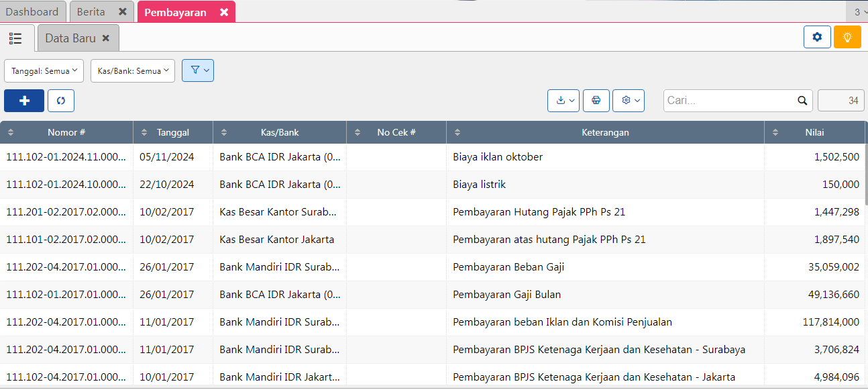Image resolution: width=868 pixels, height=390 pixels.
Task: Close the Data Baru tab
Action: pos(106,38)
